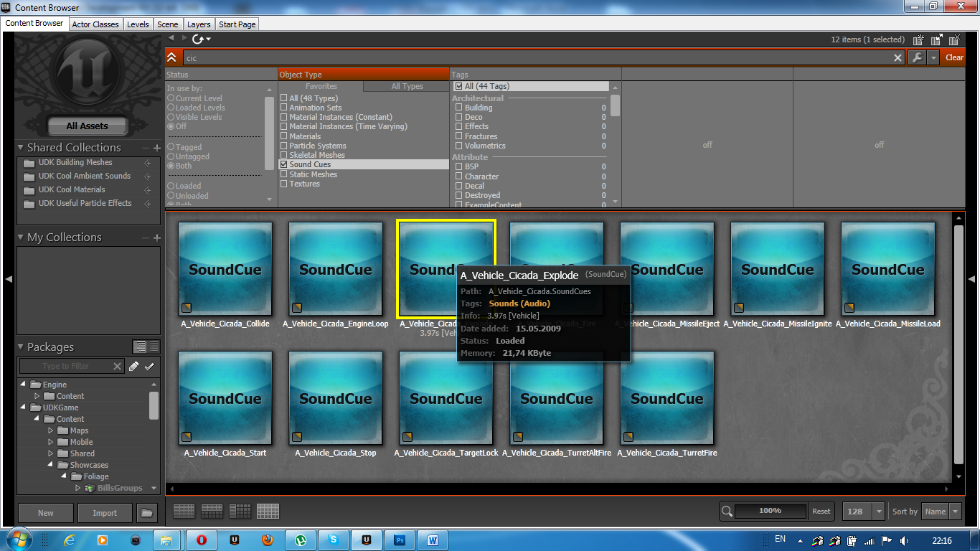Open the thumbnail size 128 dropdown
Viewport: 980px width, 551px height.
880,512
